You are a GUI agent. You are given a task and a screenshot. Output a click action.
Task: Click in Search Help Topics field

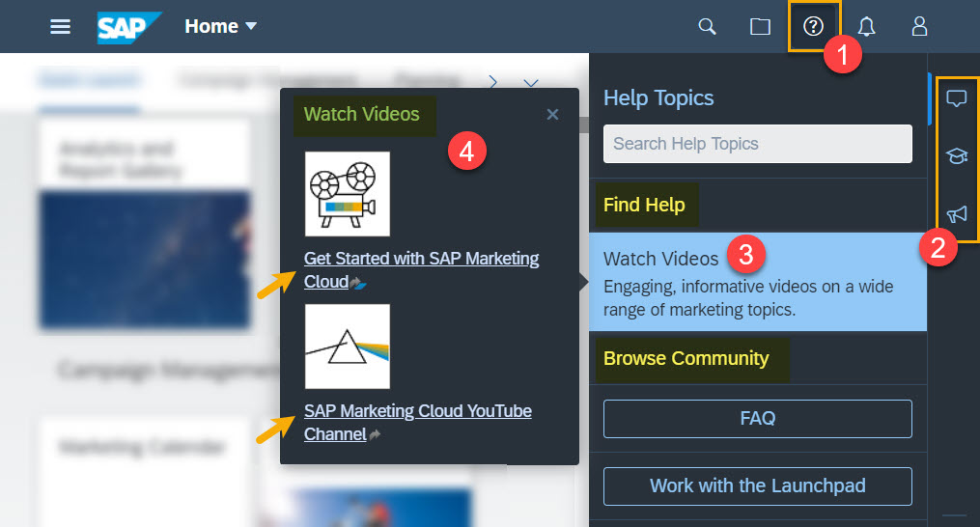(758, 144)
